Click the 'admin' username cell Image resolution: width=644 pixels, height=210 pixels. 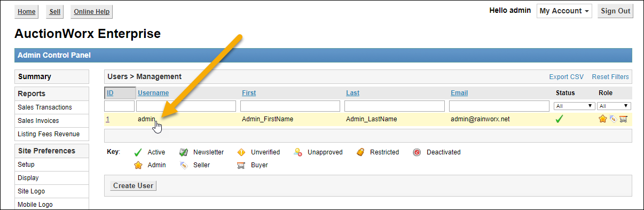[146, 119]
